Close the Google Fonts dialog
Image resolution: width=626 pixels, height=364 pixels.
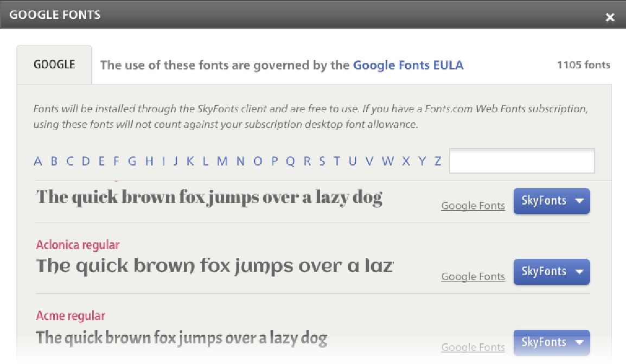tap(610, 17)
